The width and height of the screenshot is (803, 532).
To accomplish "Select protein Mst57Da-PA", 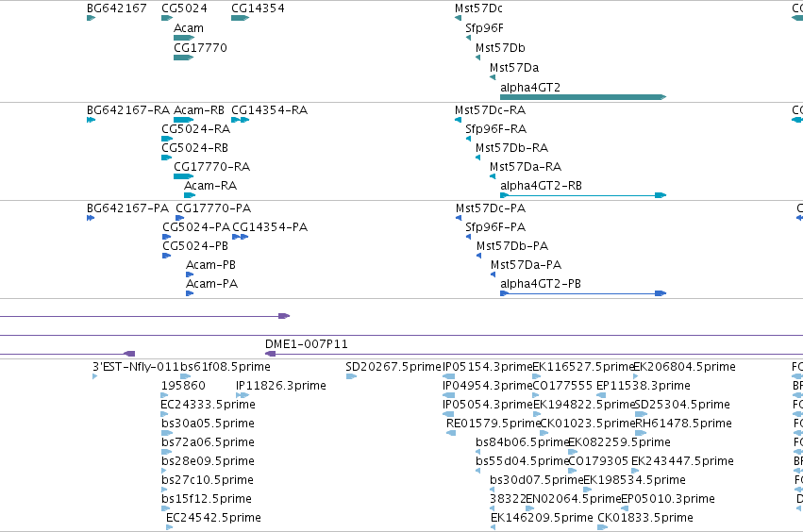I will coord(526,265).
